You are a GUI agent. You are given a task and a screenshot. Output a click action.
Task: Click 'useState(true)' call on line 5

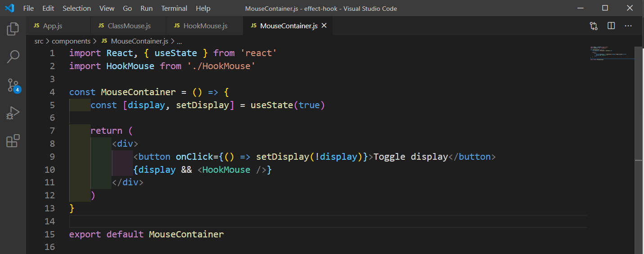(x=288, y=105)
